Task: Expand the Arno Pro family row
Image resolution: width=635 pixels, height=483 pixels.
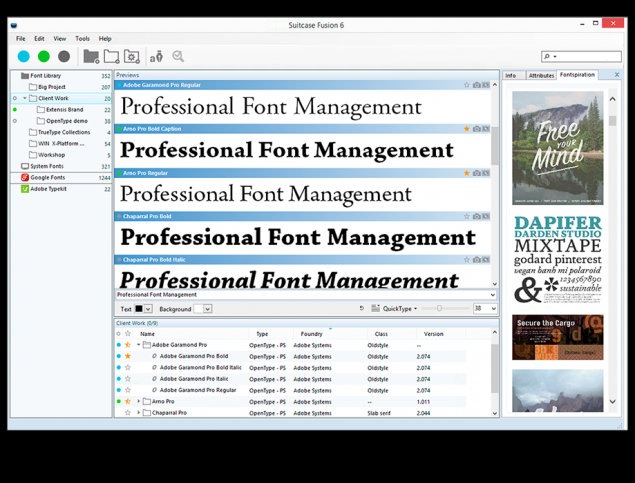Action: tap(139, 402)
